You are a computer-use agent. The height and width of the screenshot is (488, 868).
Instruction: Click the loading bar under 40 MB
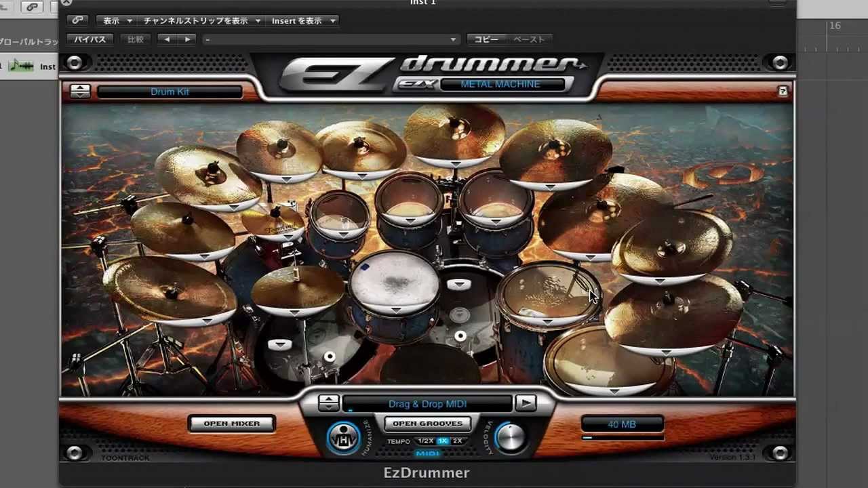click(x=622, y=438)
